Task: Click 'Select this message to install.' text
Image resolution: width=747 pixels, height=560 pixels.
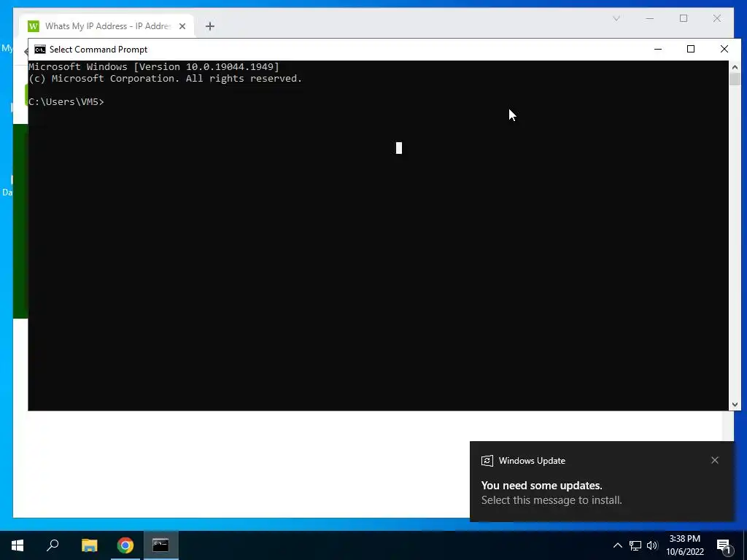Action: pos(551,500)
